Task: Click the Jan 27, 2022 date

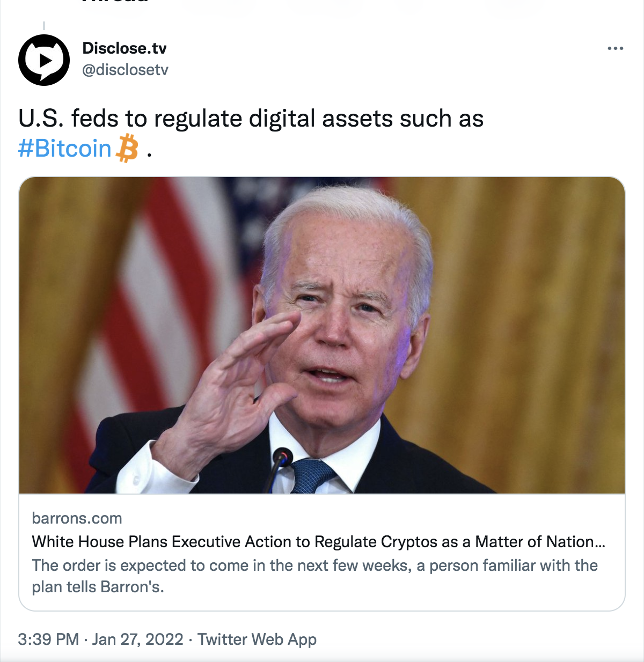Action: click(138, 639)
